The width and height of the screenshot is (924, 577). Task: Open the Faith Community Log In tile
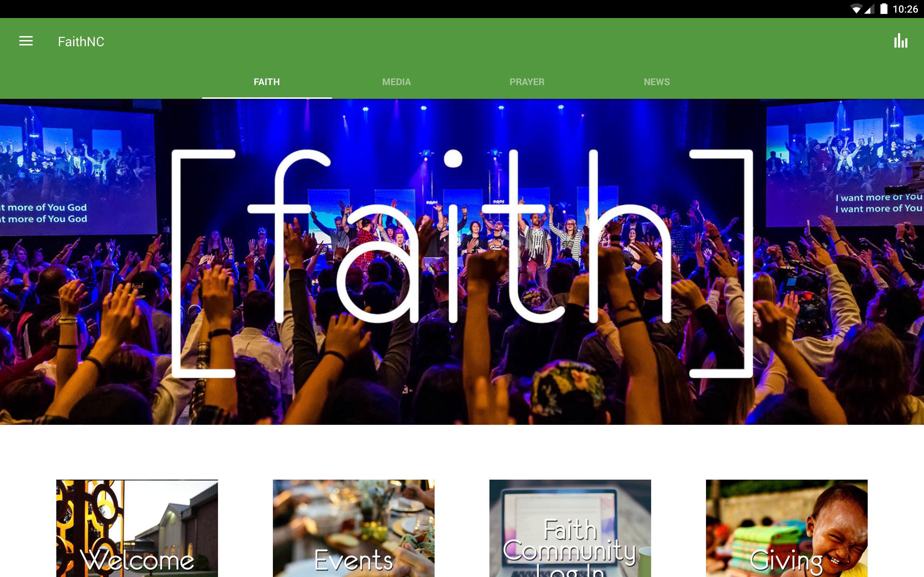[x=570, y=528]
